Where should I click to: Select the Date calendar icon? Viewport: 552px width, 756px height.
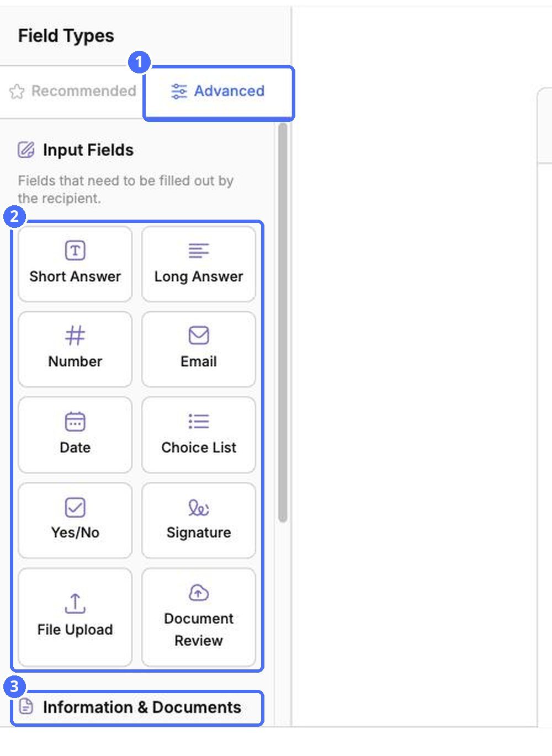(75, 422)
